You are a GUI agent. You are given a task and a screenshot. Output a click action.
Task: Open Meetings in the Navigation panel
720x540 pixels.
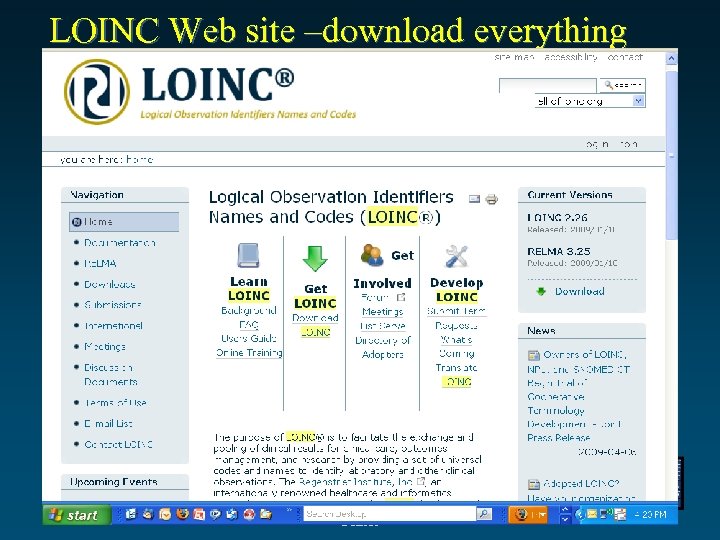104,347
